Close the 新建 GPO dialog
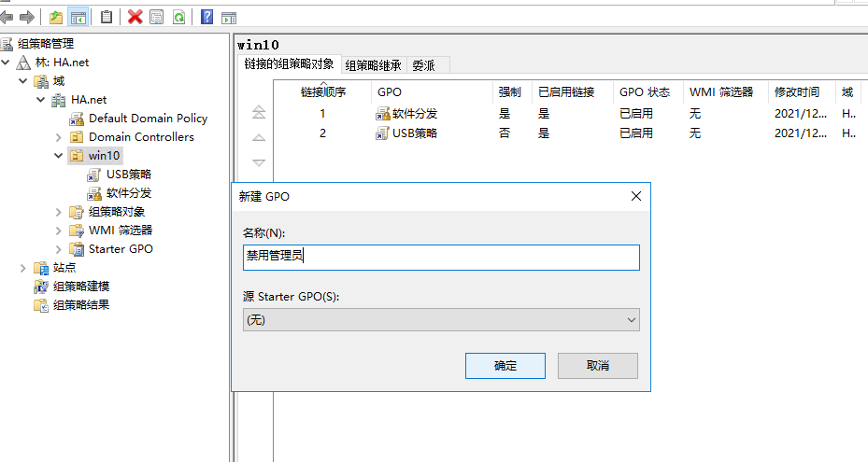868x462 pixels. [635, 196]
